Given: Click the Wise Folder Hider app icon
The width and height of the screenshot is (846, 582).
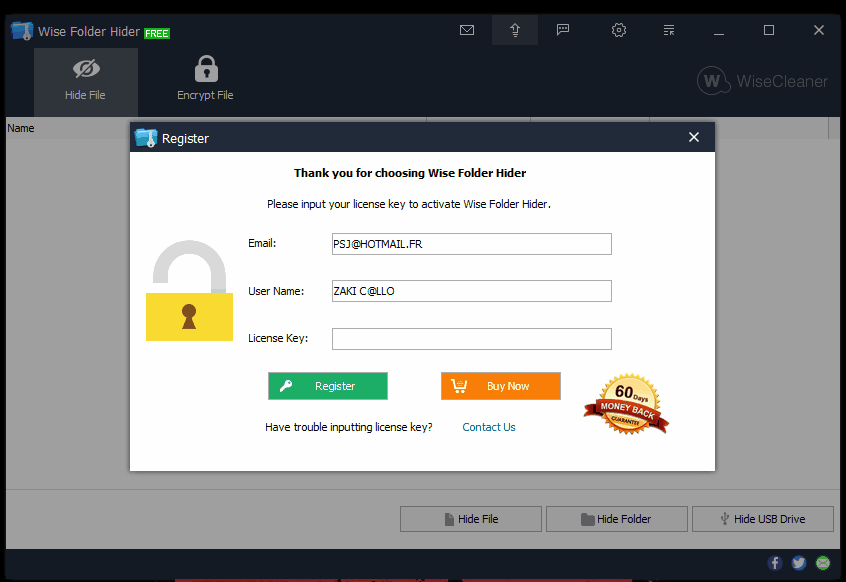Looking at the screenshot, I should click(22, 31).
